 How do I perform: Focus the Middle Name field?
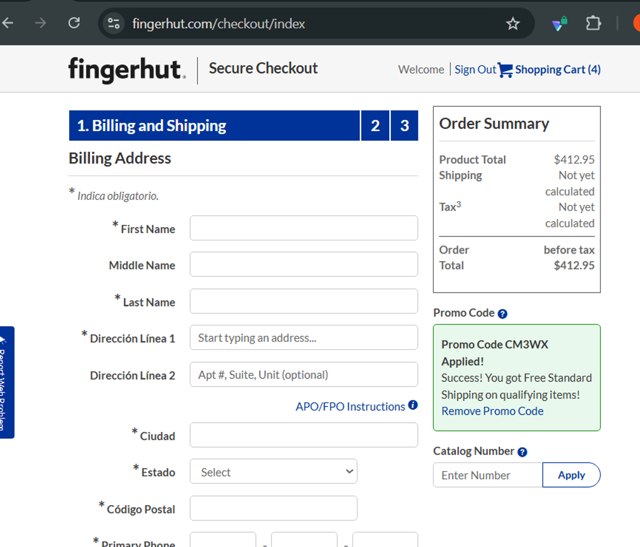pyautogui.click(x=304, y=265)
